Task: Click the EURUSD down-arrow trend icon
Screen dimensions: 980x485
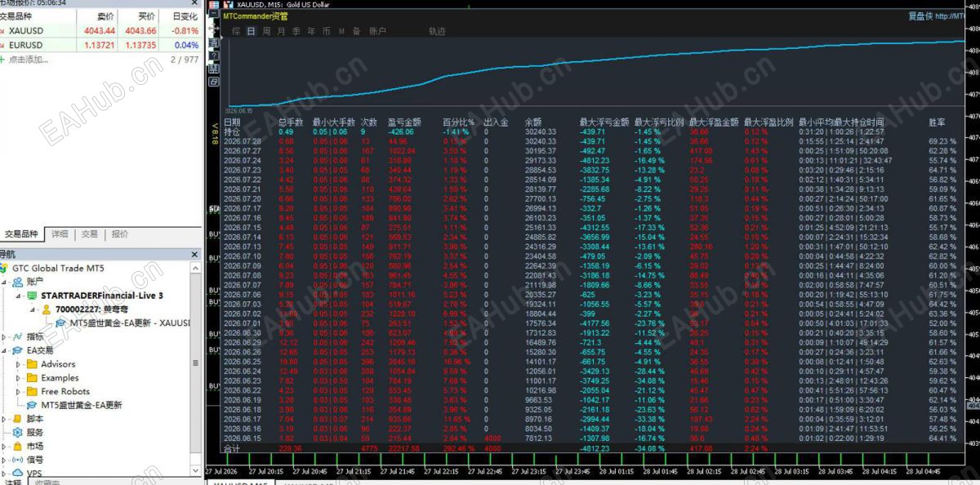Action: pyautogui.click(x=3, y=45)
